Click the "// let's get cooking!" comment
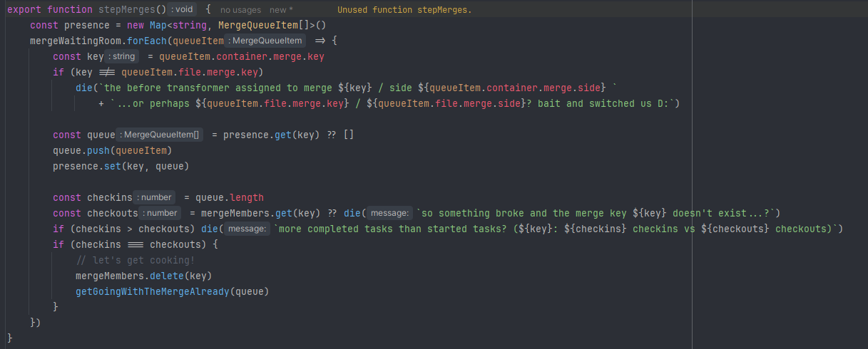This screenshot has width=868, height=349. 135,260
